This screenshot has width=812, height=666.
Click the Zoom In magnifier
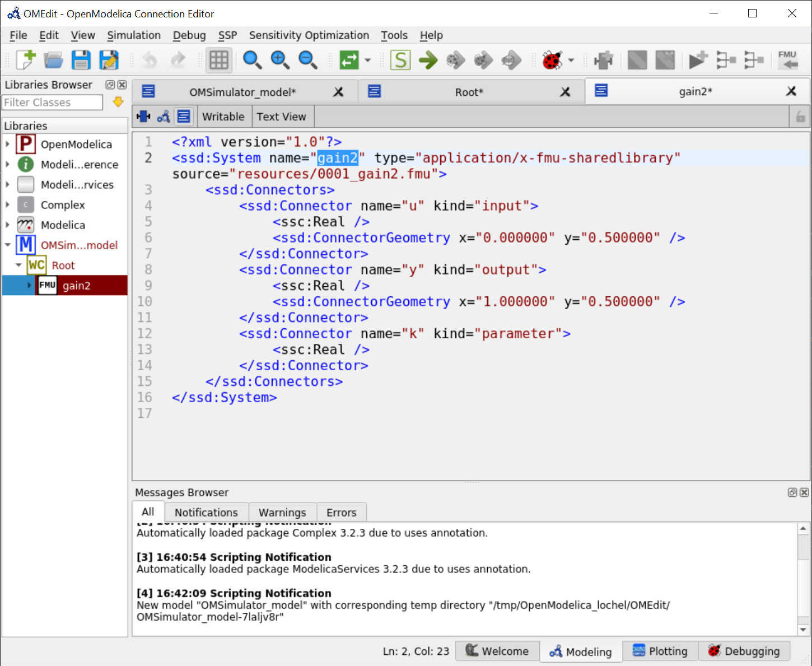280,60
